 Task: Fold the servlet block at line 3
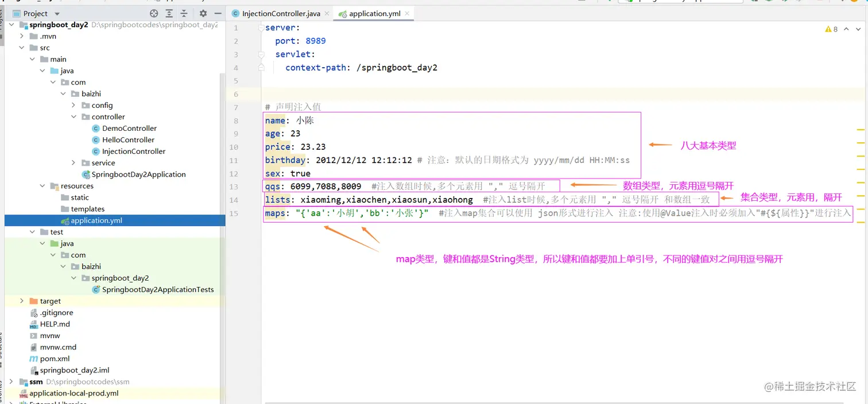click(x=261, y=55)
